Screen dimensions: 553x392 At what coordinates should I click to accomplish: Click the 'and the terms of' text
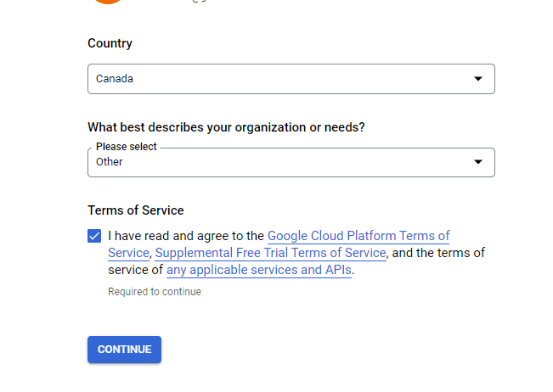pos(439,253)
